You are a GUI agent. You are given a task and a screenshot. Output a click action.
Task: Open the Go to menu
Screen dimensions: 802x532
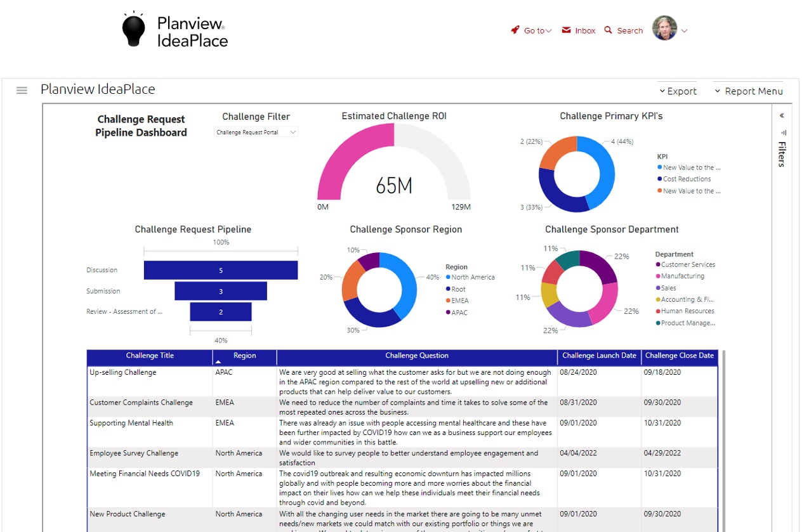532,30
